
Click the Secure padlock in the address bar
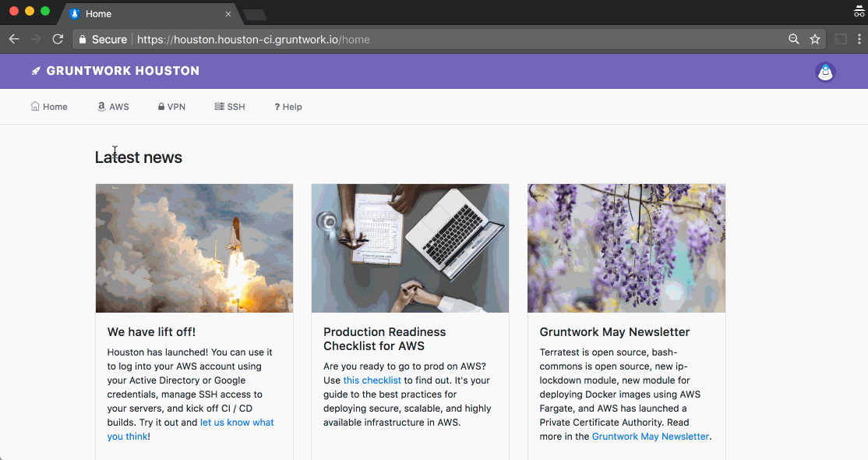[x=83, y=39]
